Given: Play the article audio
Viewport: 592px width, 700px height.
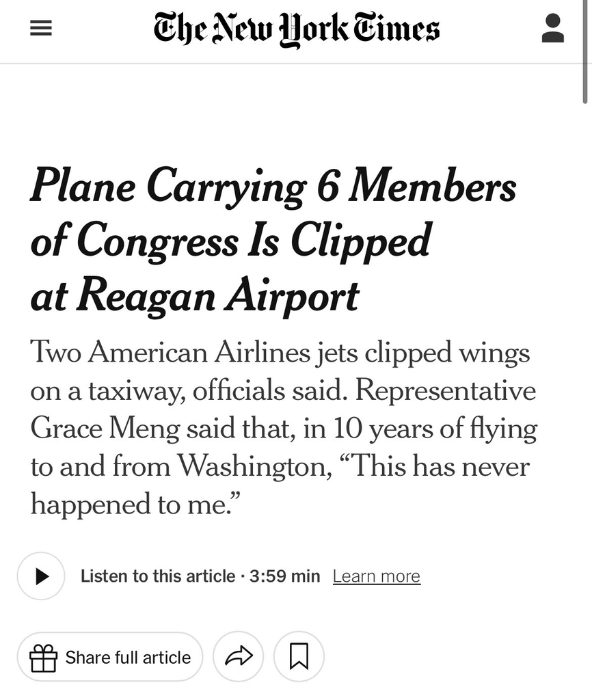Looking at the screenshot, I should pos(41,576).
